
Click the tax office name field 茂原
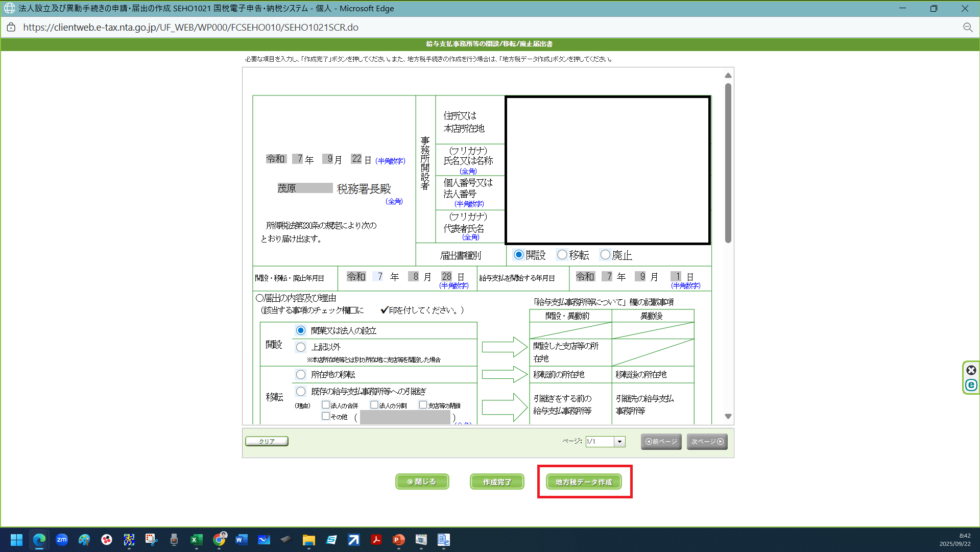pyautogui.click(x=305, y=188)
